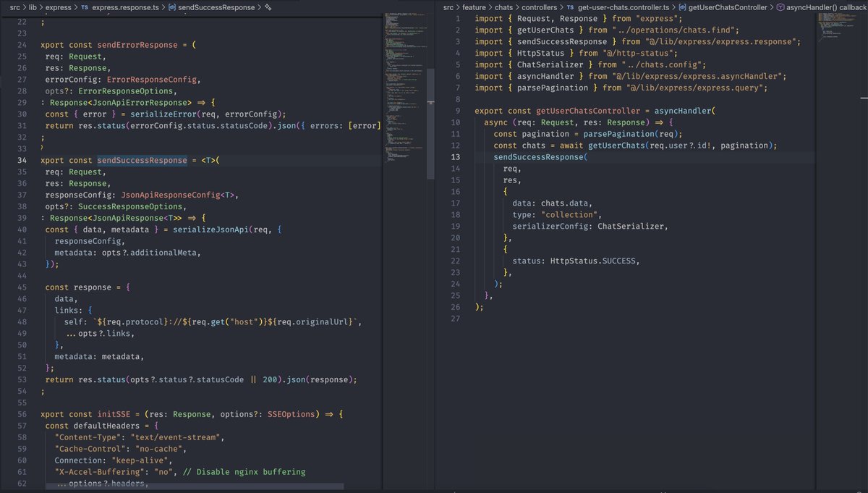Open the 'controllers' breadcrumb folder
Screen dimensions: 868x493
(x=540, y=7)
